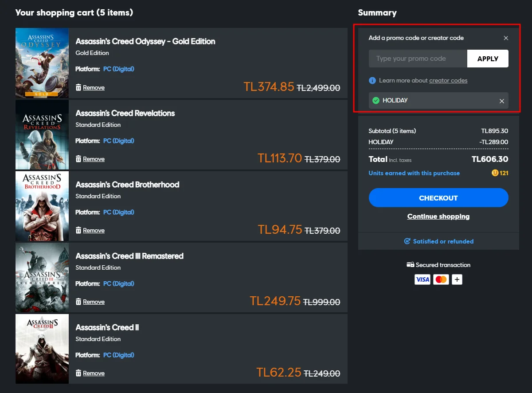Viewport: 532px width, 393px height.
Task: Click PC (Digital) platform for Revelations
Action: pyautogui.click(x=119, y=141)
